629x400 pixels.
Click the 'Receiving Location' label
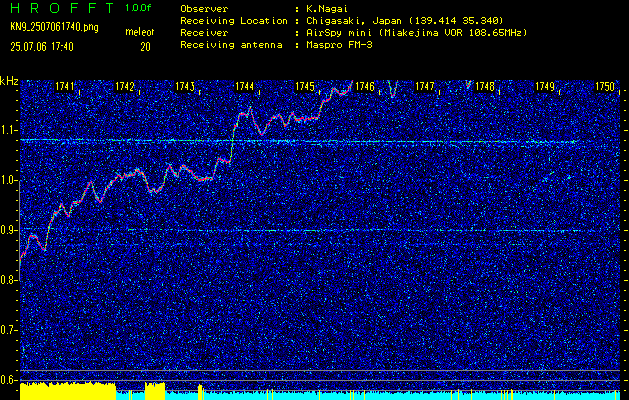[234, 20]
